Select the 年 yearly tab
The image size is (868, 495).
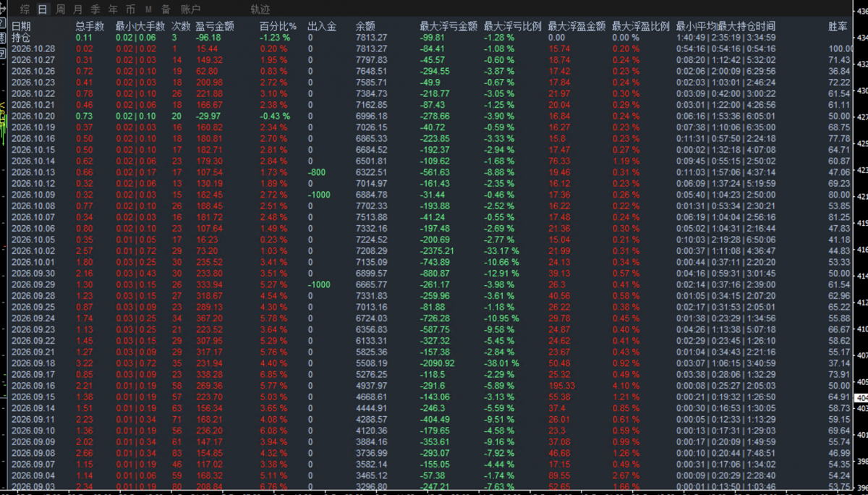(113, 9)
